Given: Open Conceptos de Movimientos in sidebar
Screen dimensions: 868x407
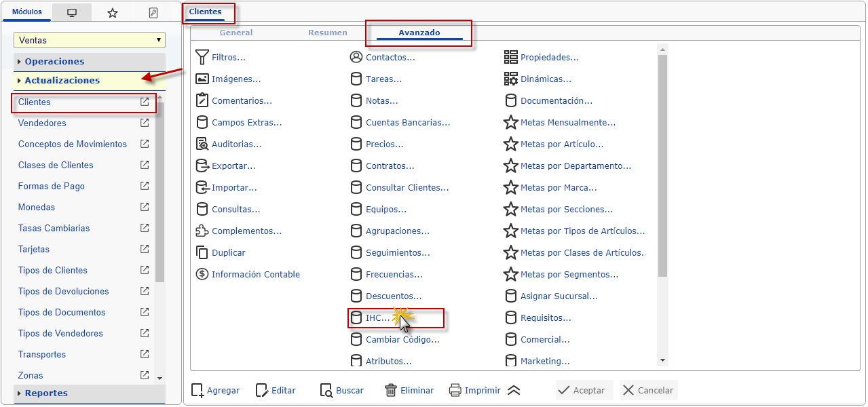Looking at the screenshot, I should click(73, 144).
